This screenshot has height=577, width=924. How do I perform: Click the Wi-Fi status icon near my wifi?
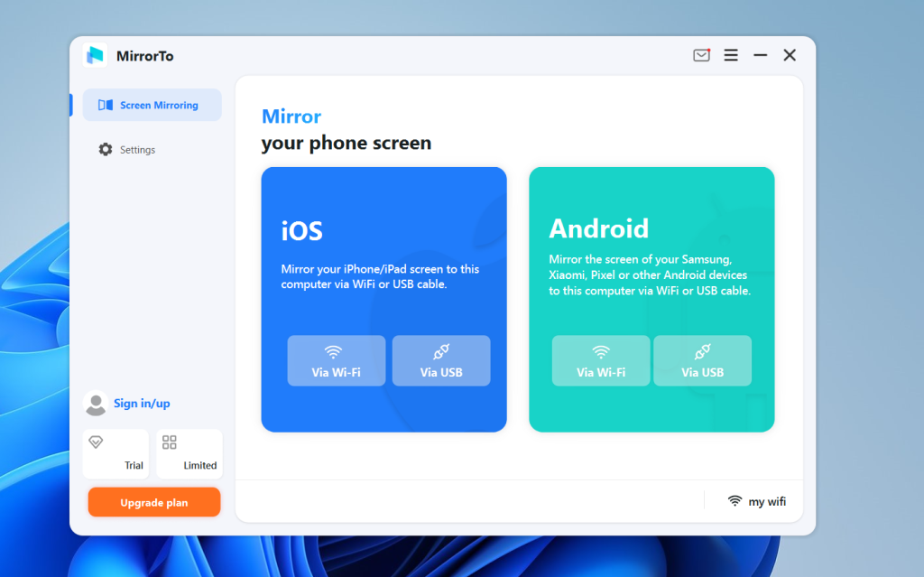coord(733,501)
